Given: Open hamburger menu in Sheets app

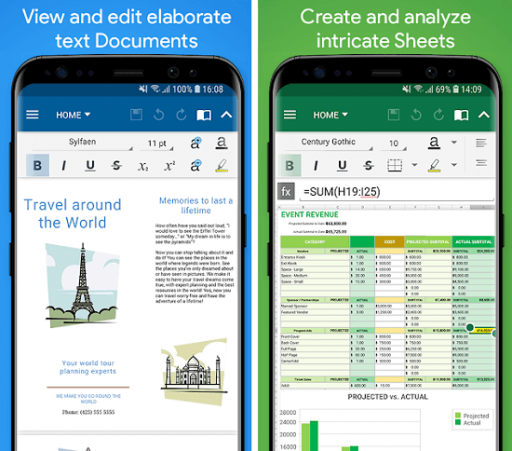Looking at the screenshot, I should pos(290,115).
